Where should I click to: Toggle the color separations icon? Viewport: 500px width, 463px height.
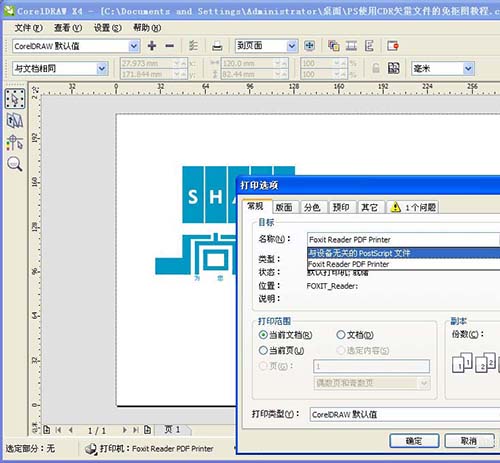pyautogui.click(x=334, y=46)
